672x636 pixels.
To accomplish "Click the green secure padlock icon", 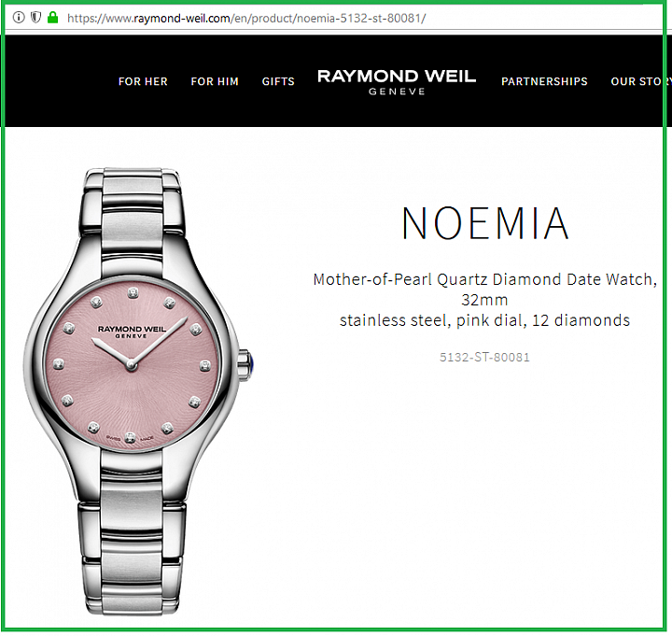I will [52, 18].
